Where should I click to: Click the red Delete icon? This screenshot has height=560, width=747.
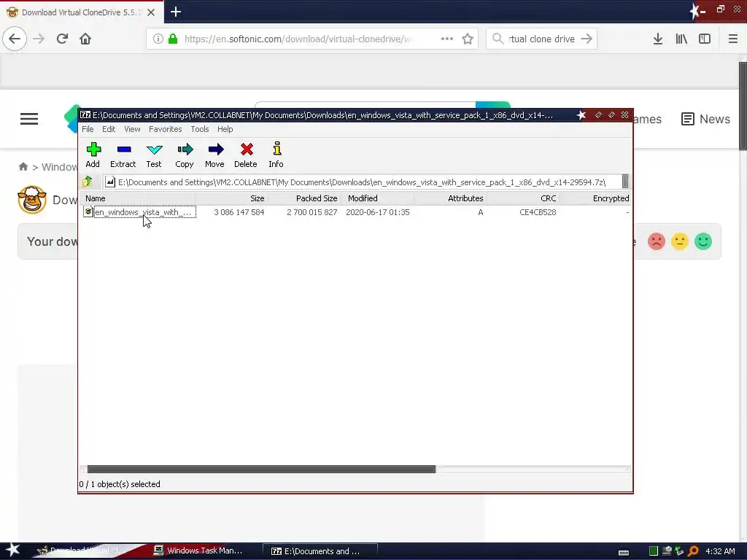tap(246, 155)
